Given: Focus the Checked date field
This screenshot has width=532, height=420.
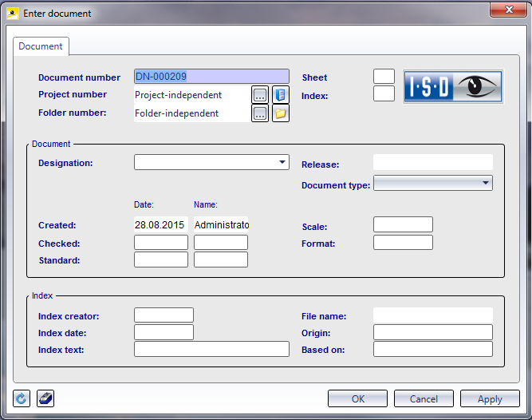Looking at the screenshot, I should tap(161, 243).
